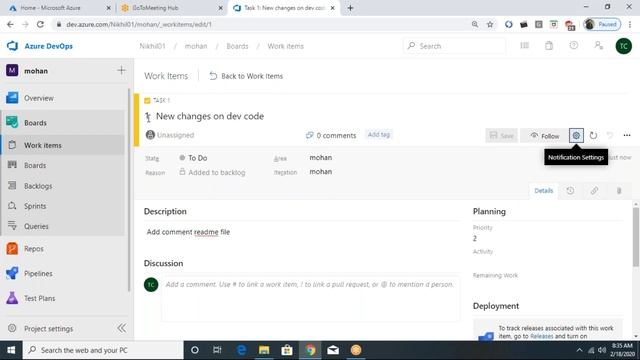The image size is (640, 360).
Task: Go back to Work Items
Action: [x=246, y=76]
